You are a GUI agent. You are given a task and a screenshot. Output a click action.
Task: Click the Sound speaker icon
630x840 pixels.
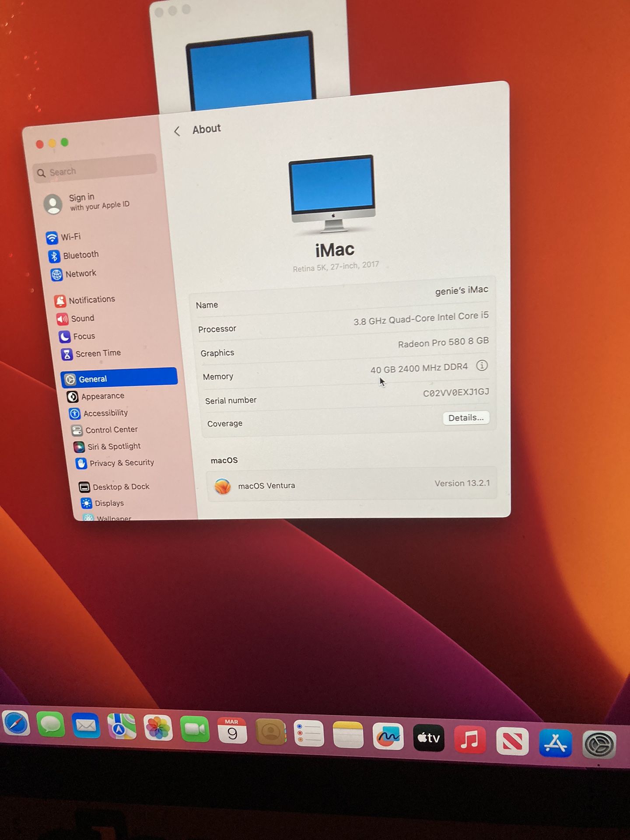[x=62, y=319]
